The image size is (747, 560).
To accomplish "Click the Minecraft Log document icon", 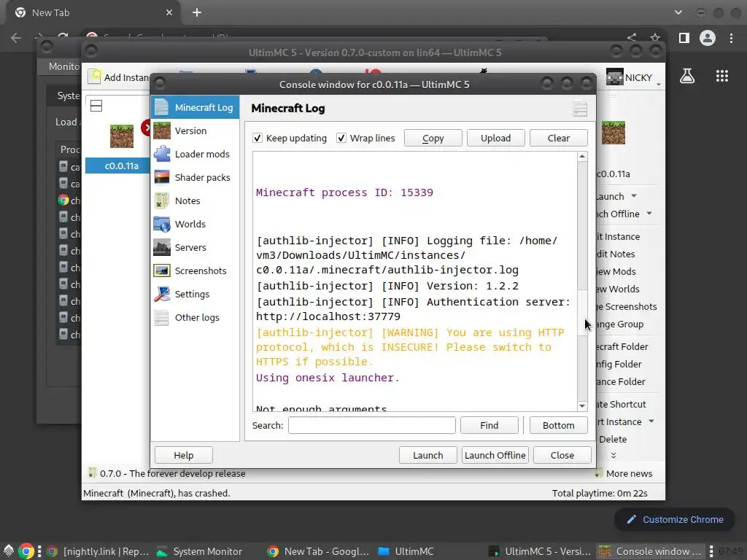I will coord(162,107).
